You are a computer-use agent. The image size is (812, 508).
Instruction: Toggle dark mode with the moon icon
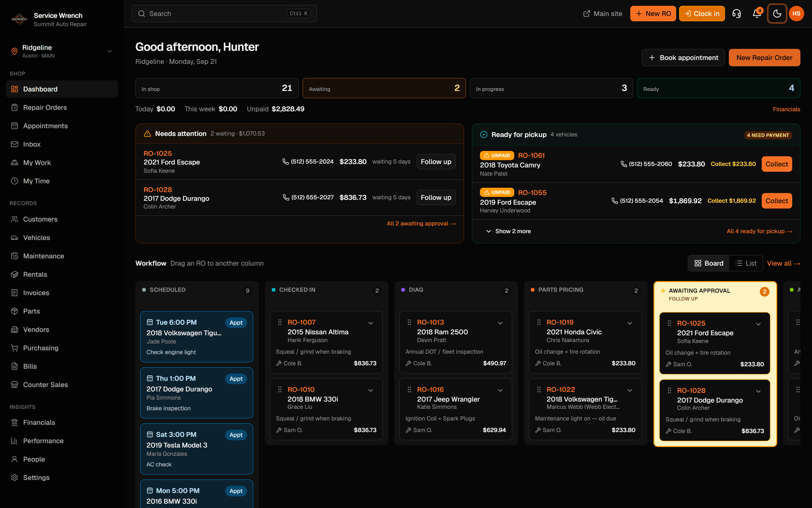[x=777, y=14]
